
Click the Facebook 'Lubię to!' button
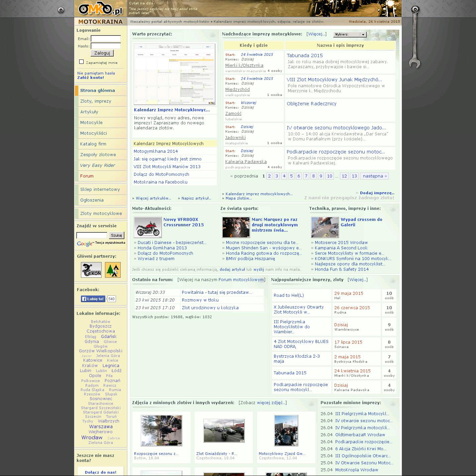point(93,299)
